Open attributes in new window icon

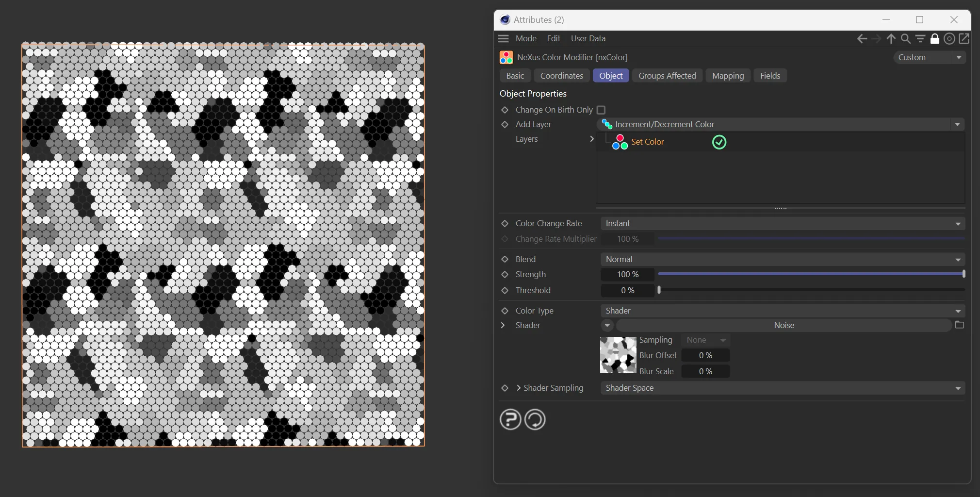click(964, 39)
